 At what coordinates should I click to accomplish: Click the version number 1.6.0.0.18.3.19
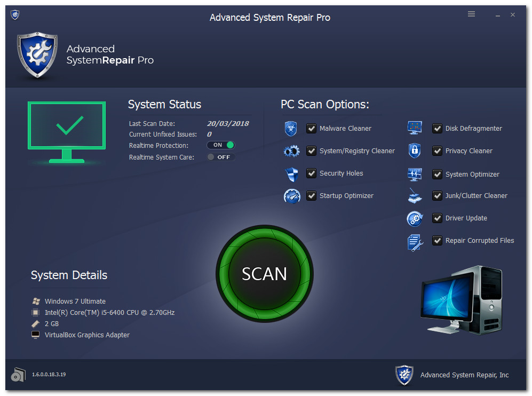[x=49, y=374]
